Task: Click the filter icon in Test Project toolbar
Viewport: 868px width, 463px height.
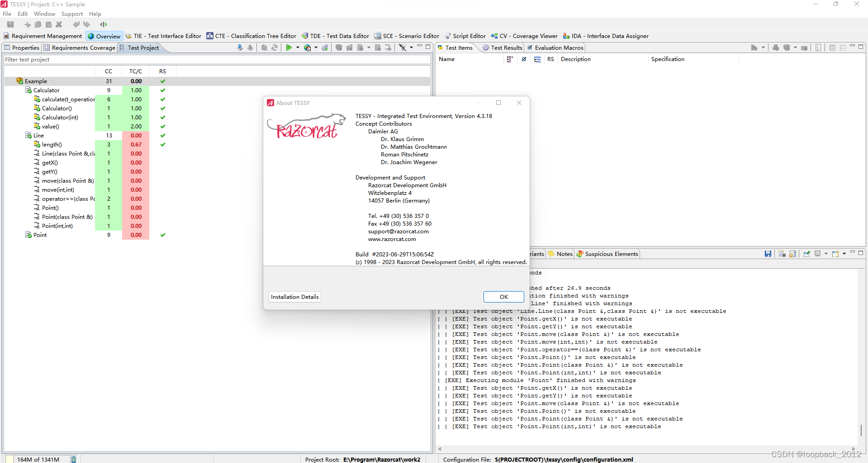Action: (402, 47)
